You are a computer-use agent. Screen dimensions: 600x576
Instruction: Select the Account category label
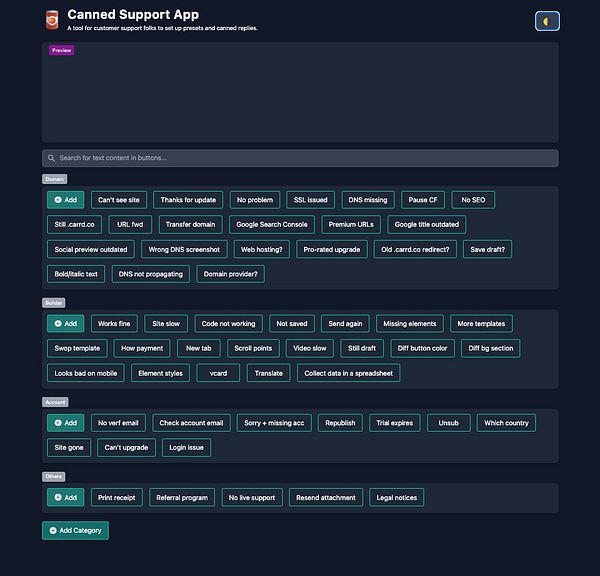coord(55,402)
